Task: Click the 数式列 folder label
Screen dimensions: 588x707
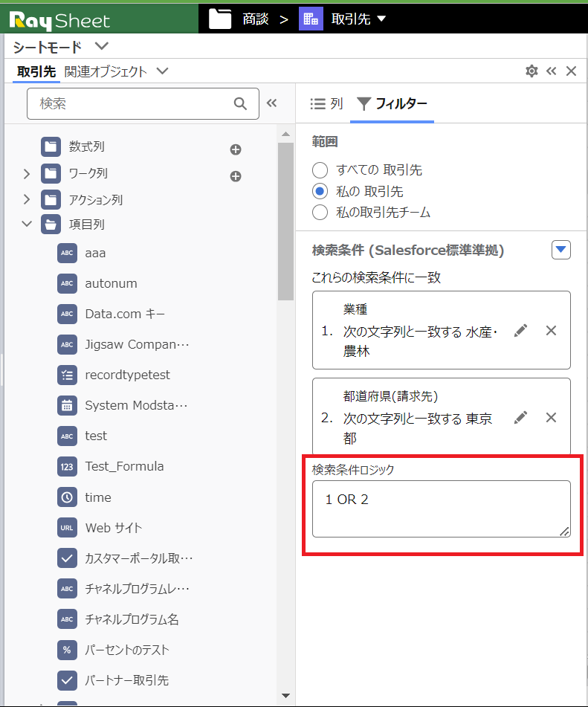Action: pyautogui.click(x=86, y=146)
